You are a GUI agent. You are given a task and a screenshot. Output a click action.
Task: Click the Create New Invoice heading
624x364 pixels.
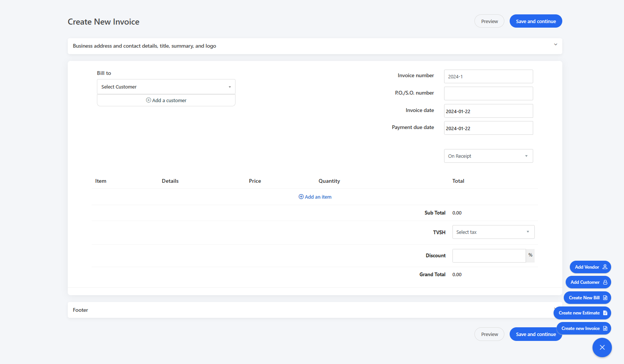coord(103,22)
